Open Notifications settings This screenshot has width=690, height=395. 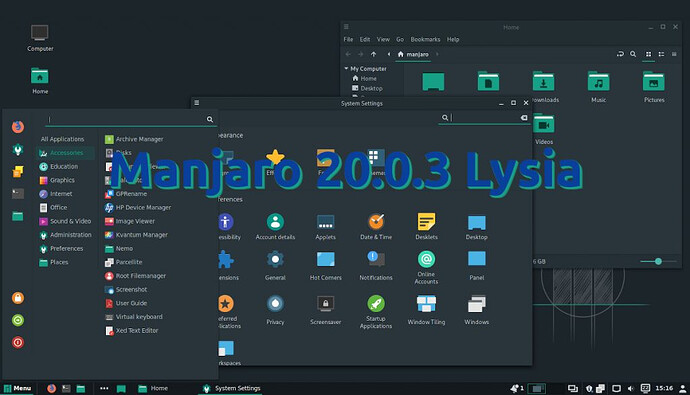coord(376,266)
